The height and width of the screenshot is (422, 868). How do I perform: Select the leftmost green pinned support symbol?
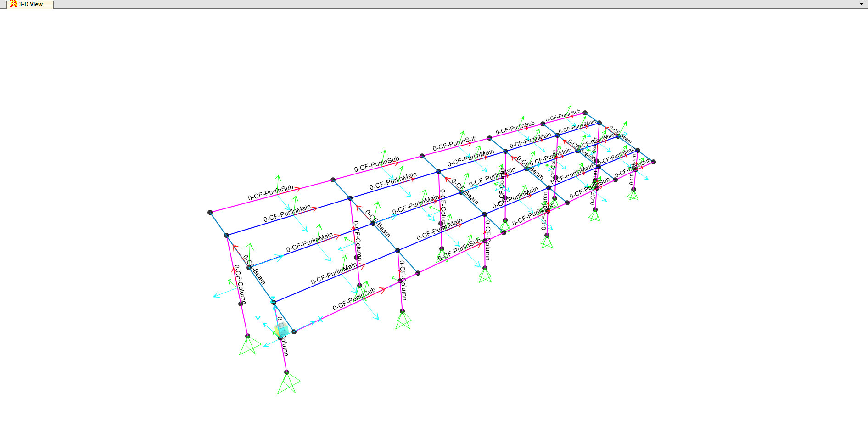click(x=249, y=346)
